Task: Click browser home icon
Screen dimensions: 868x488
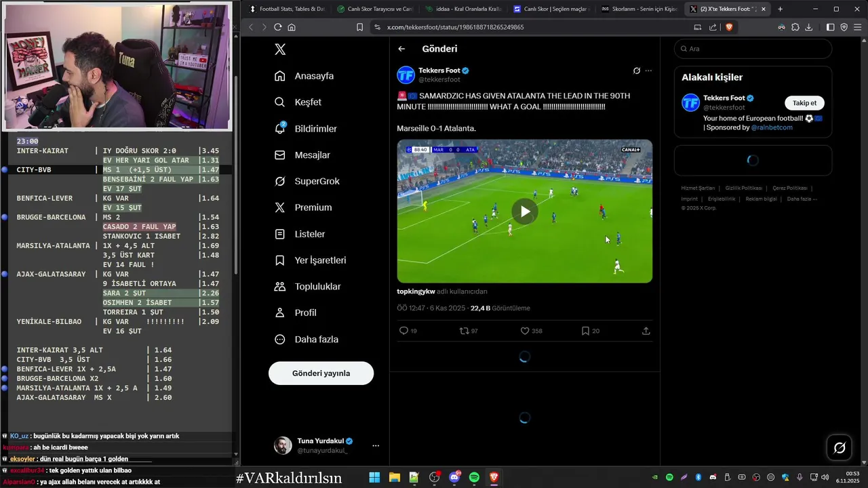Action: 292,27
